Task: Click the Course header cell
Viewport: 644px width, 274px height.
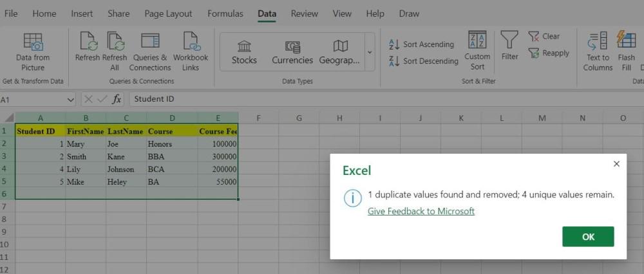Action: pyautogui.click(x=172, y=132)
